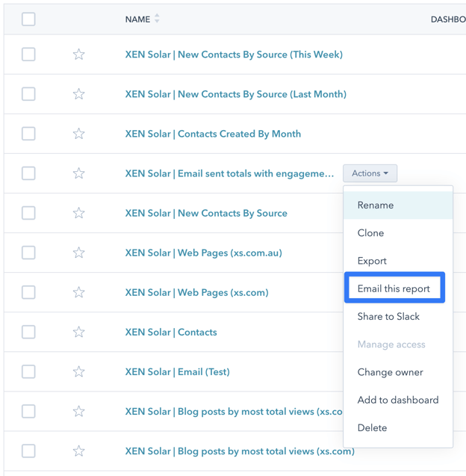Check the box for New Contacts By Source (This Week)
Viewport: 466px width, 476px height.
[28, 55]
